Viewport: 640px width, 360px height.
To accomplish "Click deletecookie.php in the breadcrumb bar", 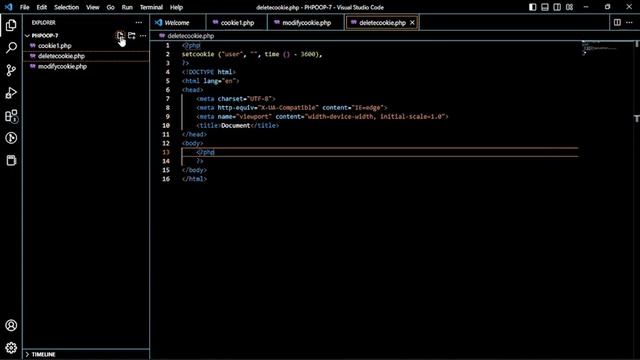I will 191,36.
